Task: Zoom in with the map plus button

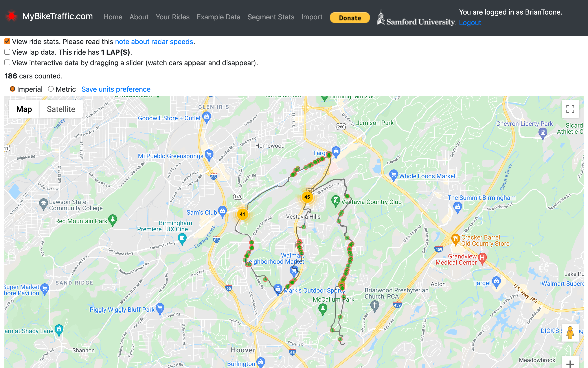Action: (x=570, y=364)
